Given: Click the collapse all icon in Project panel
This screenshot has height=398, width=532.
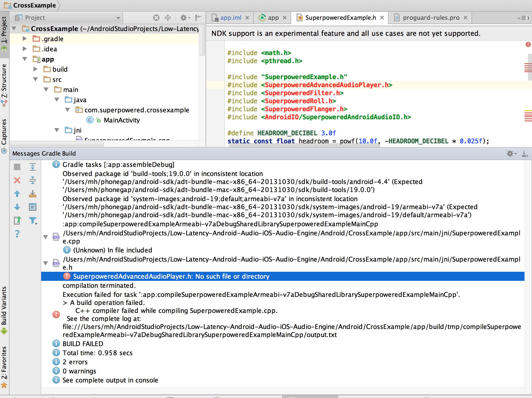Looking at the screenshot, I should [168, 18].
